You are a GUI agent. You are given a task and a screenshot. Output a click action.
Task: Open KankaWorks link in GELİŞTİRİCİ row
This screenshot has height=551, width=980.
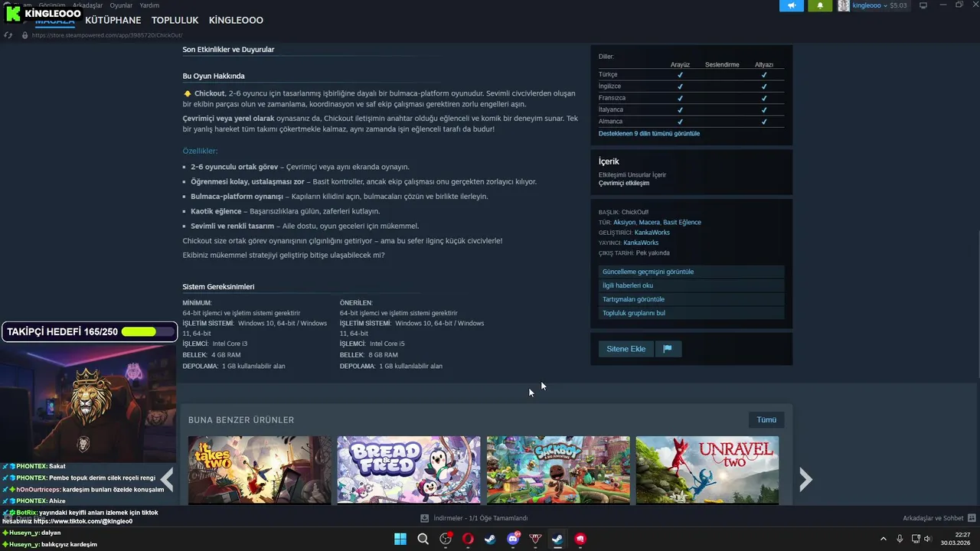652,233
